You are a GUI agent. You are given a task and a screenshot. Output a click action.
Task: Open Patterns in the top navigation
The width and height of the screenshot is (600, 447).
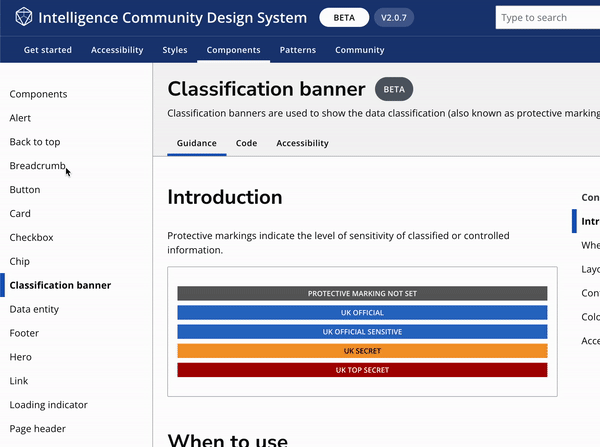(298, 50)
